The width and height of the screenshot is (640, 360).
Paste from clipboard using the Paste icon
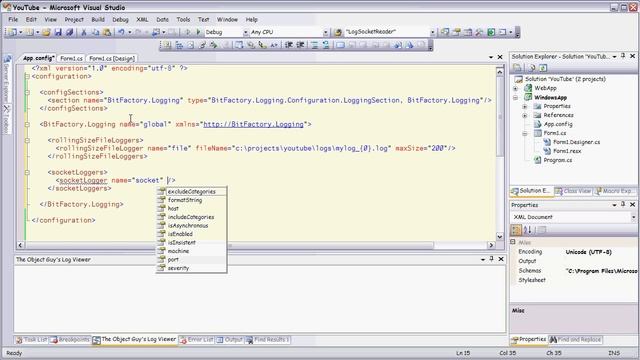[x=107, y=32]
